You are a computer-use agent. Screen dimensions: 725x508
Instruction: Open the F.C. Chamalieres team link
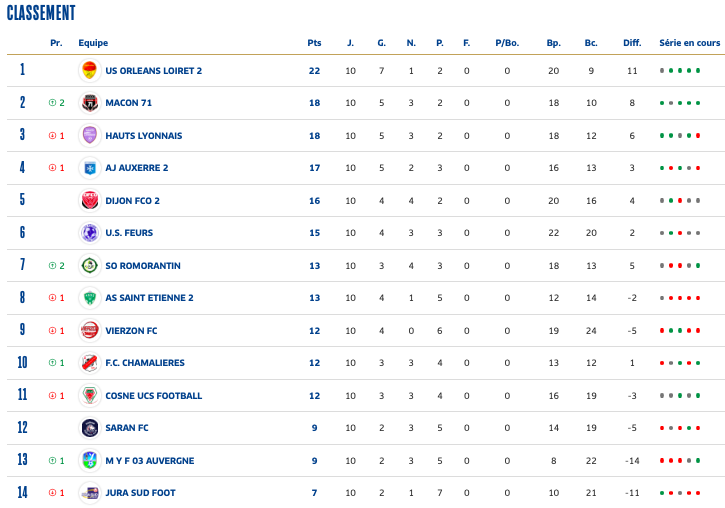click(144, 363)
